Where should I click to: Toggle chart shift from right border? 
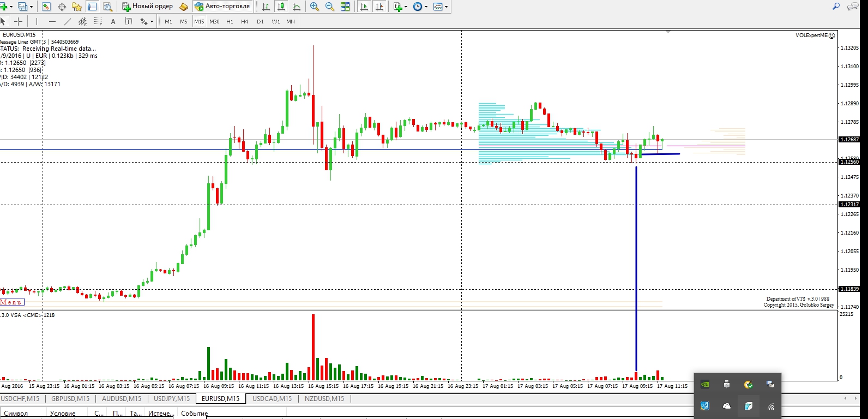tap(379, 7)
